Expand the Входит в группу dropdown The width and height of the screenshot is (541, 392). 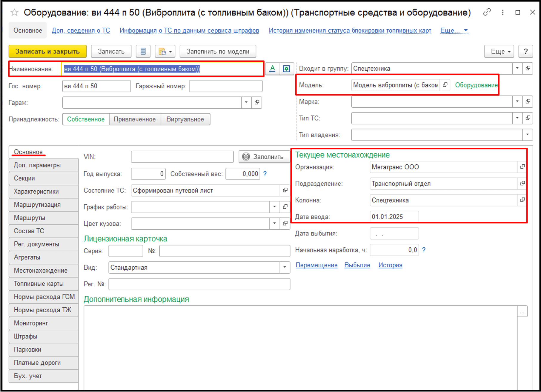pos(517,68)
